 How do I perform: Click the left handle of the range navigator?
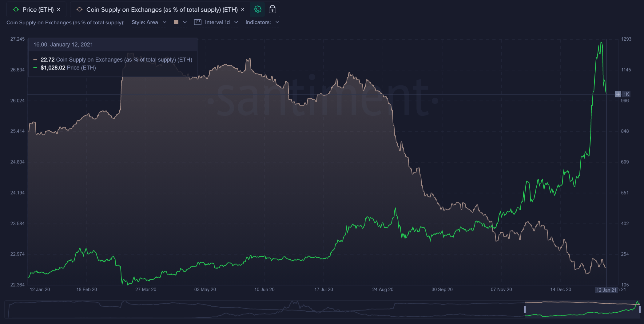(x=525, y=309)
